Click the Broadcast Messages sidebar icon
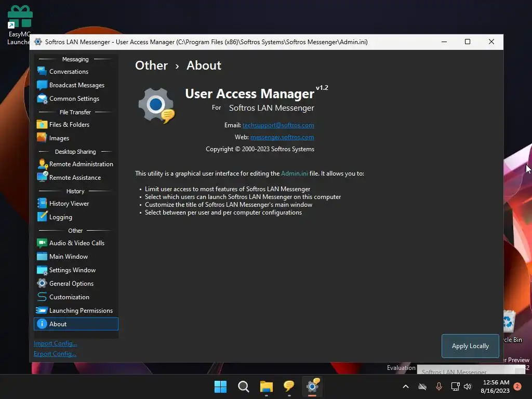Image resolution: width=532 pixels, height=399 pixels. [42, 85]
